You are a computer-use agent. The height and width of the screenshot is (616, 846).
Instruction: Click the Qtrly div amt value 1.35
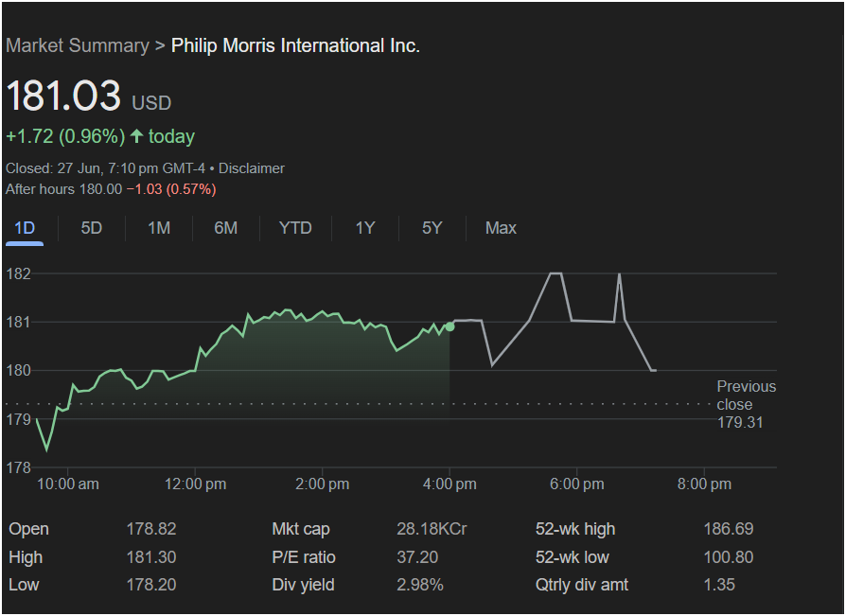(x=719, y=585)
